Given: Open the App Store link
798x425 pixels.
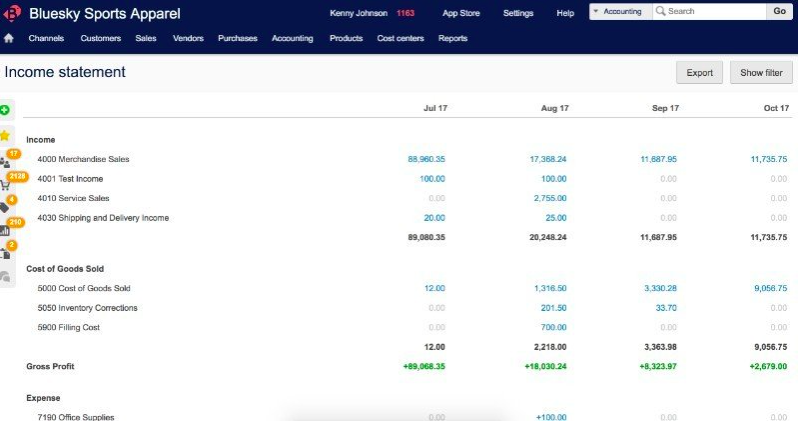Looking at the screenshot, I should click(x=461, y=13).
